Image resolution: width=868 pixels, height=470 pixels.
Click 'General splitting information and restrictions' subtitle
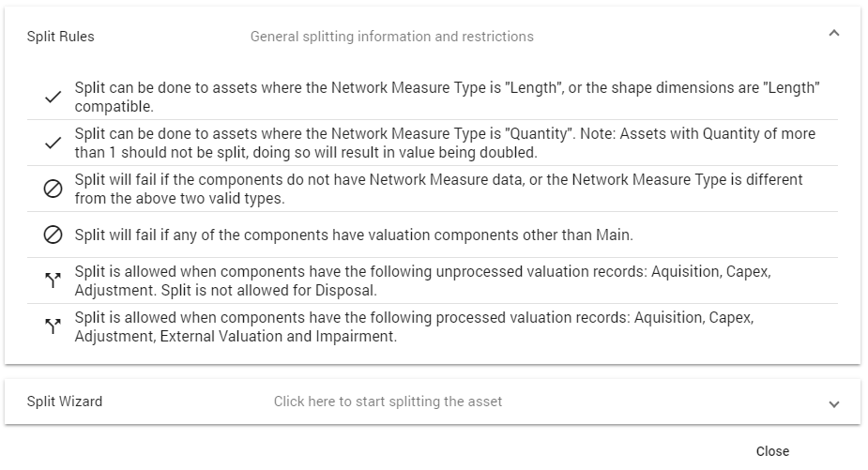coord(392,37)
